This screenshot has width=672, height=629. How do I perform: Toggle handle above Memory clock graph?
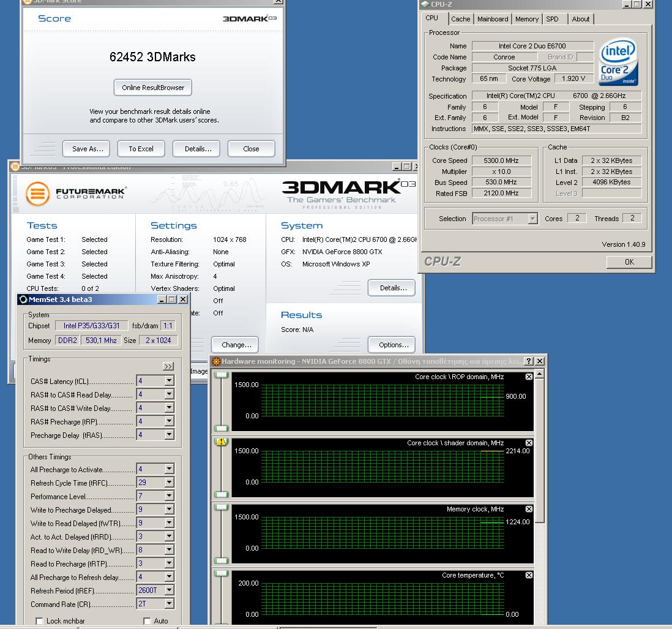point(222,507)
